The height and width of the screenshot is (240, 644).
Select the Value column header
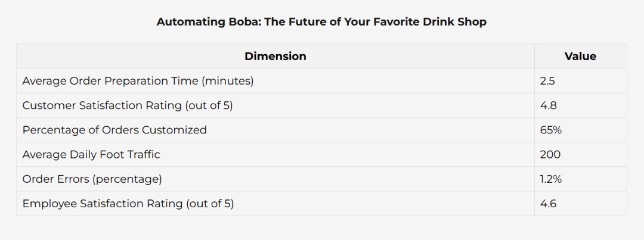pos(580,56)
